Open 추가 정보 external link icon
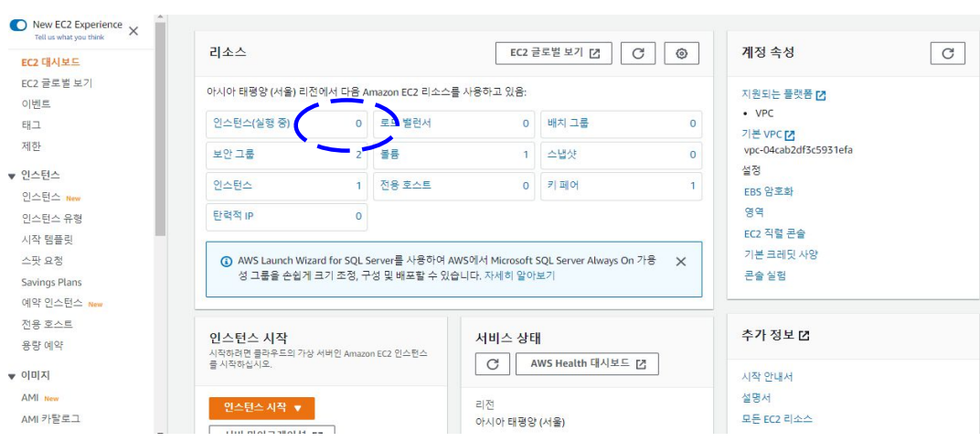Screen dimensions: 980x442 (x=804, y=336)
